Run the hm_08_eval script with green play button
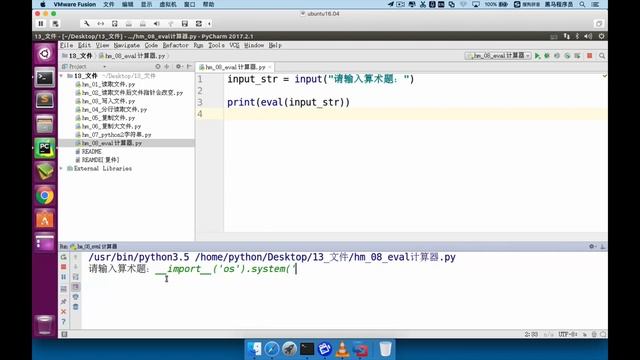 pos(538,56)
